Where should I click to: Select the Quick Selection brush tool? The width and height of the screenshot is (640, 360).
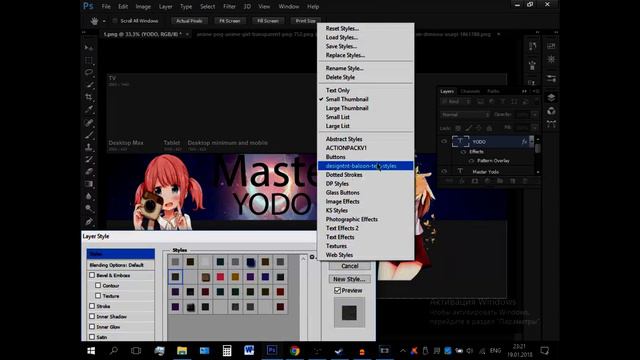[89, 84]
